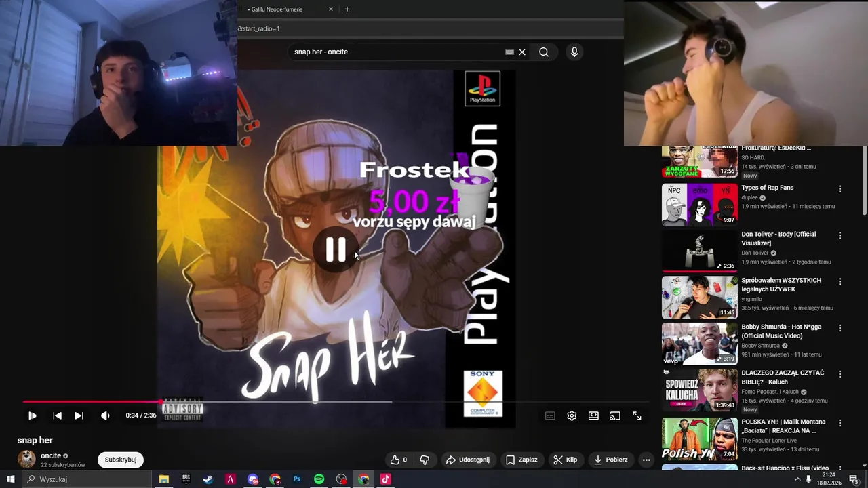Open the POLSKA YN!! Malik Montana thumbnail
Image resolution: width=868 pixels, height=488 pixels.
point(699,439)
